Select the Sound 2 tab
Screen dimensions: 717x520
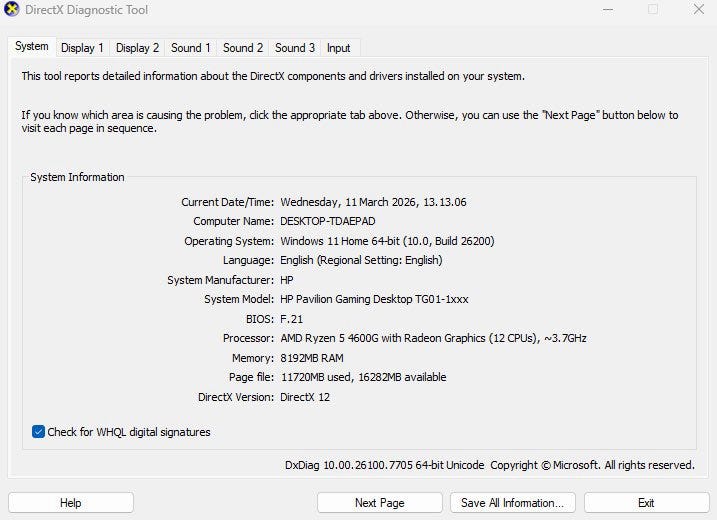(243, 48)
